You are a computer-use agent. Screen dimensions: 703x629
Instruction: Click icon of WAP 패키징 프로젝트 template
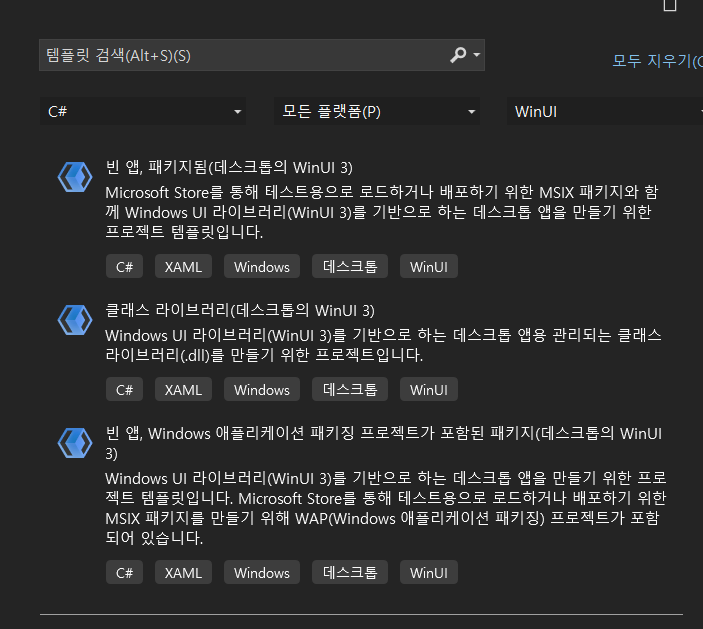pos(75,443)
